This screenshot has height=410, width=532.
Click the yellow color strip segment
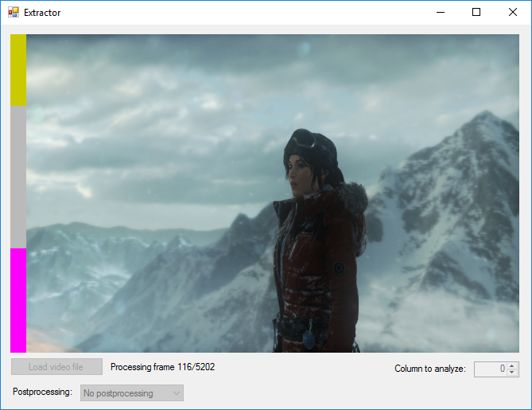[18, 70]
